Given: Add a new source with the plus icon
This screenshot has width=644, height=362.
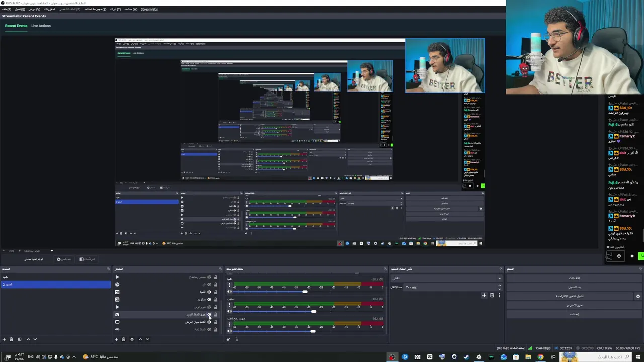Looking at the screenshot, I should click(x=116, y=339).
